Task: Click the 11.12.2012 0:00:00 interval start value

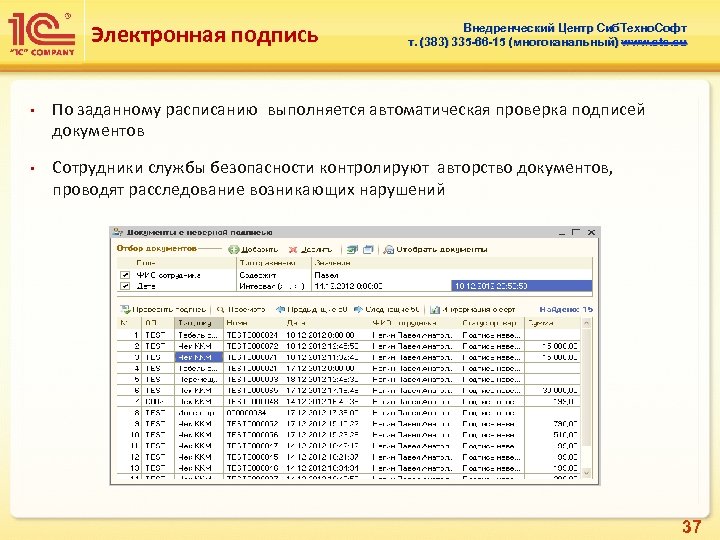Action: (381, 286)
